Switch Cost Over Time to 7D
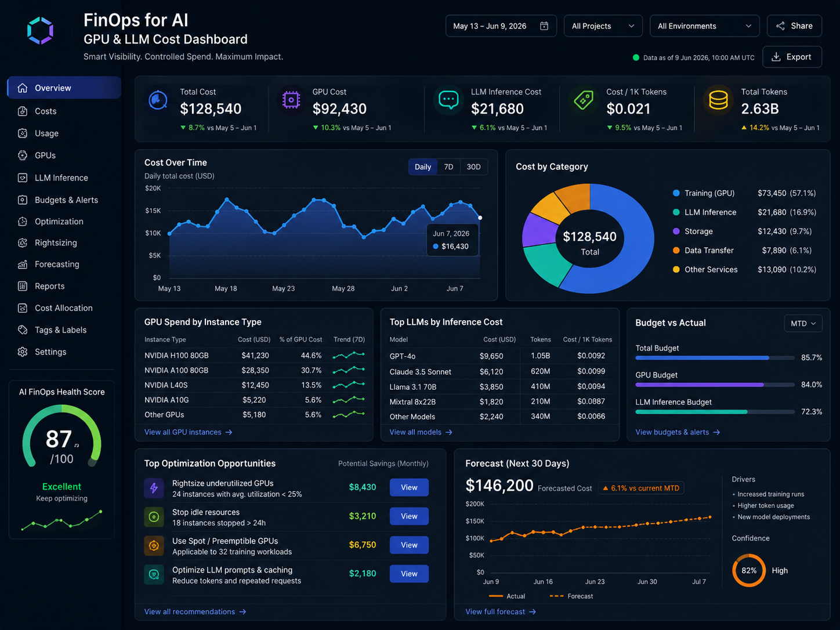Screen dimensions: 840x630 [x=448, y=167]
